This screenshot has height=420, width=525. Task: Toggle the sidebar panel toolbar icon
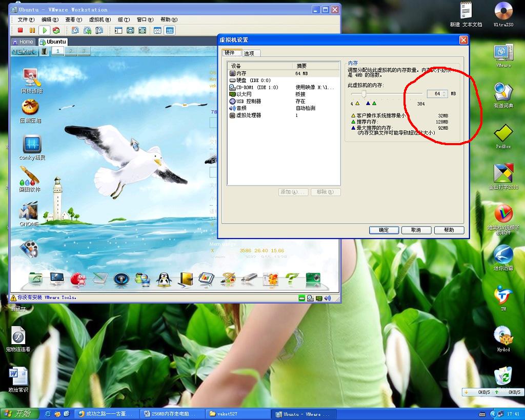(118, 30)
